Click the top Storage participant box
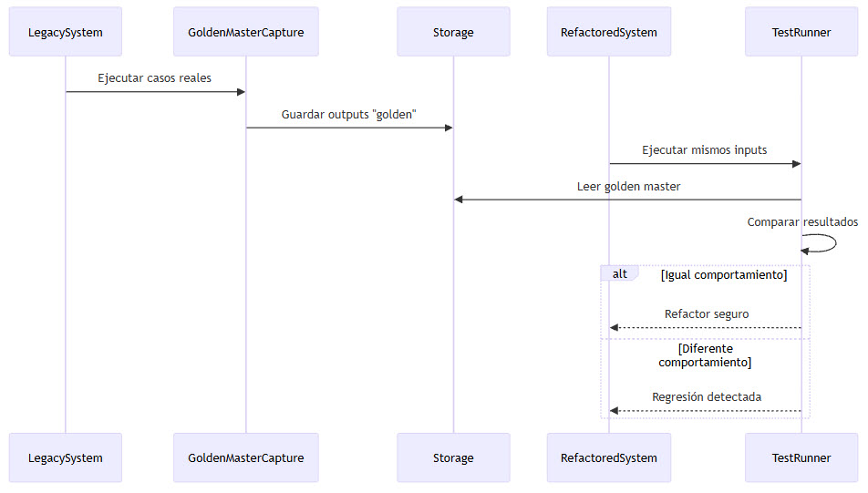Screen dimensions: 868x493 pyautogui.click(x=453, y=32)
